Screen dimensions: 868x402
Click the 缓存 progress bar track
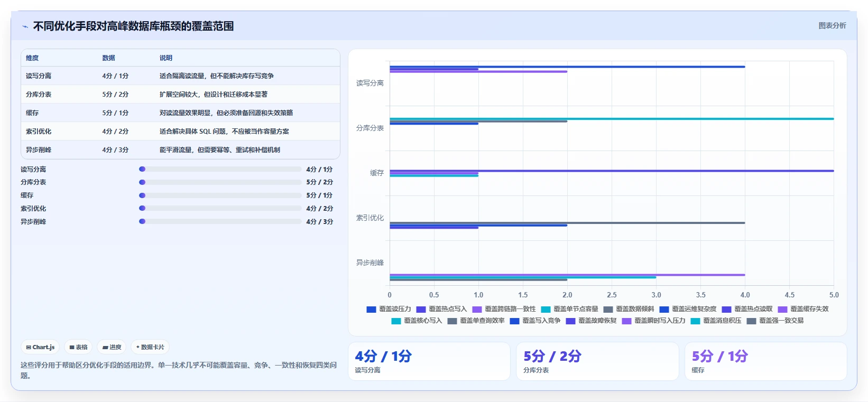tap(220, 195)
